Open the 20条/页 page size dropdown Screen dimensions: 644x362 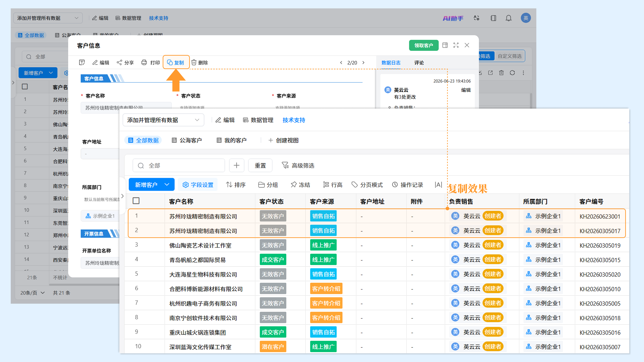click(x=33, y=293)
